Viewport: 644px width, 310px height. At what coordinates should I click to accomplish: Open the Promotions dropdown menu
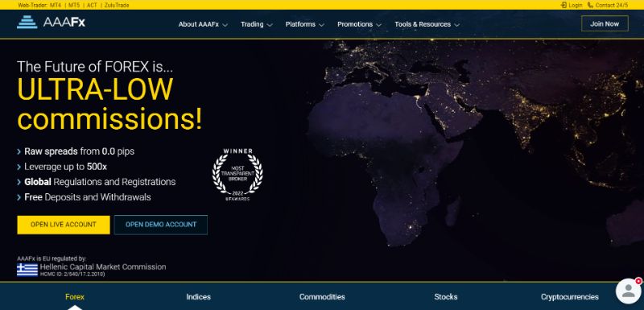point(359,24)
